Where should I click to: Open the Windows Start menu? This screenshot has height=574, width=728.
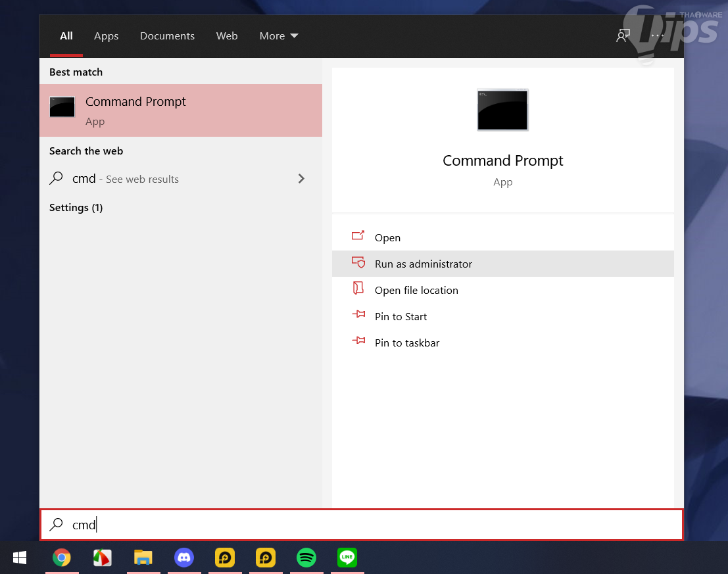tap(20, 558)
